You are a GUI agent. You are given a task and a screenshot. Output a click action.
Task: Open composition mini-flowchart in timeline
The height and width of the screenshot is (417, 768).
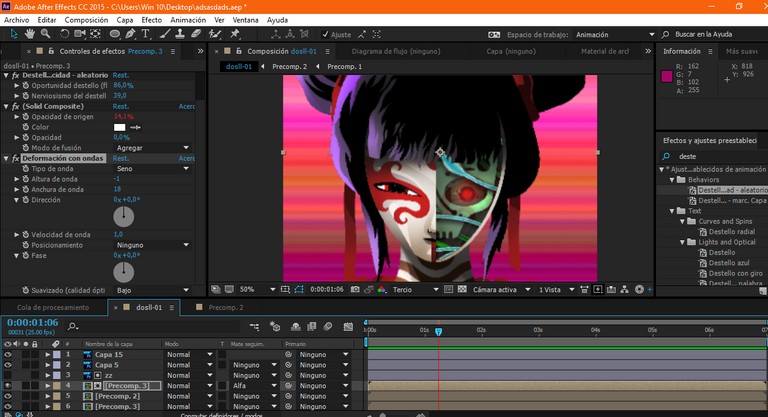tap(254, 326)
